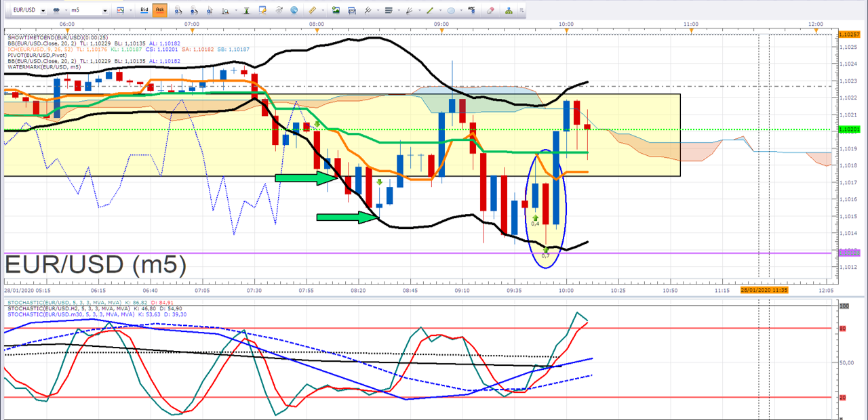Click the green hierarchy diagram icon
The height and width of the screenshot is (420, 868).
point(509,10)
